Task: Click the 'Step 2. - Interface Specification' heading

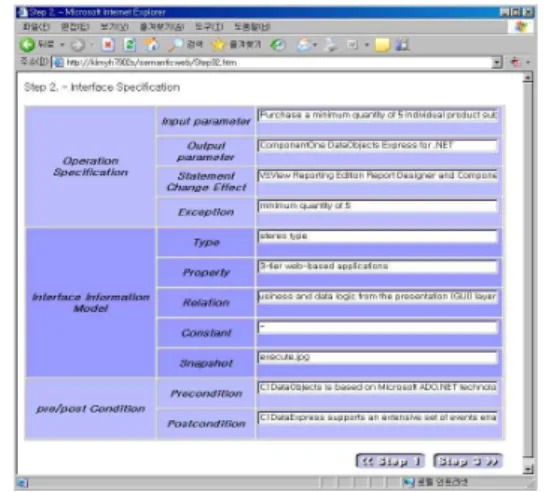Action: 102,87
